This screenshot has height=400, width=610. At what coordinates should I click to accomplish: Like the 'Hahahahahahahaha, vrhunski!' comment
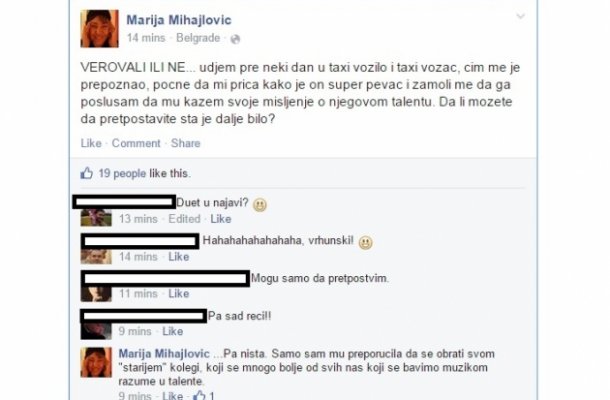179,257
